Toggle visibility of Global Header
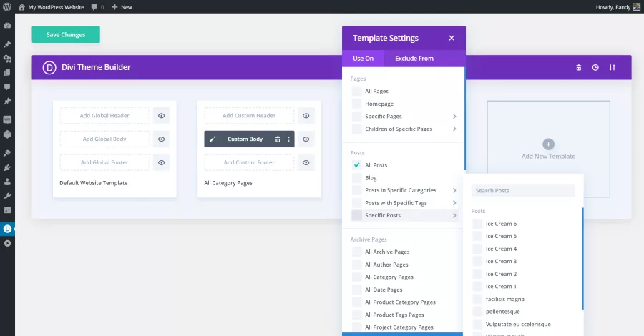Screen dimensions: 644x336 pyautogui.click(x=162, y=116)
